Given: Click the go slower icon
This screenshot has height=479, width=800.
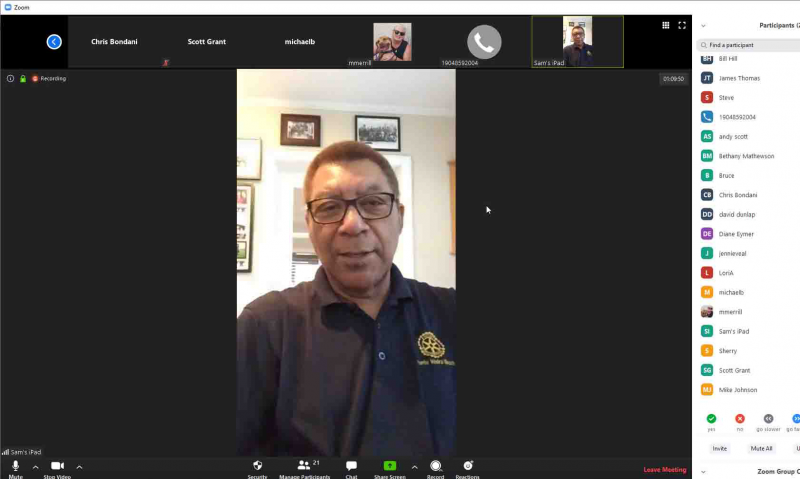Looking at the screenshot, I should tap(768, 419).
